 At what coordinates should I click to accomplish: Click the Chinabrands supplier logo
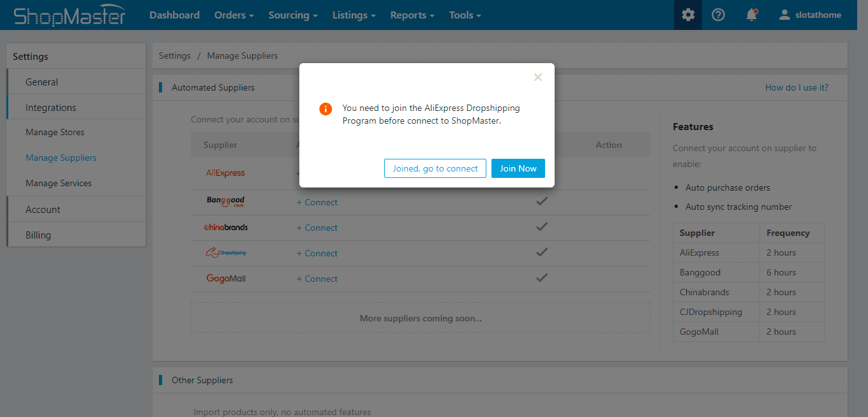point(225,227)
